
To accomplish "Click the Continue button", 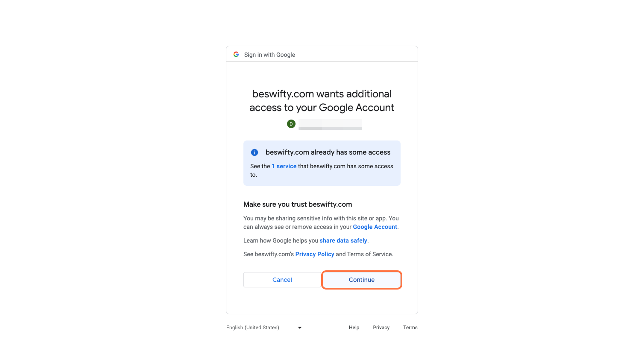I will click(x=362, y=280).
